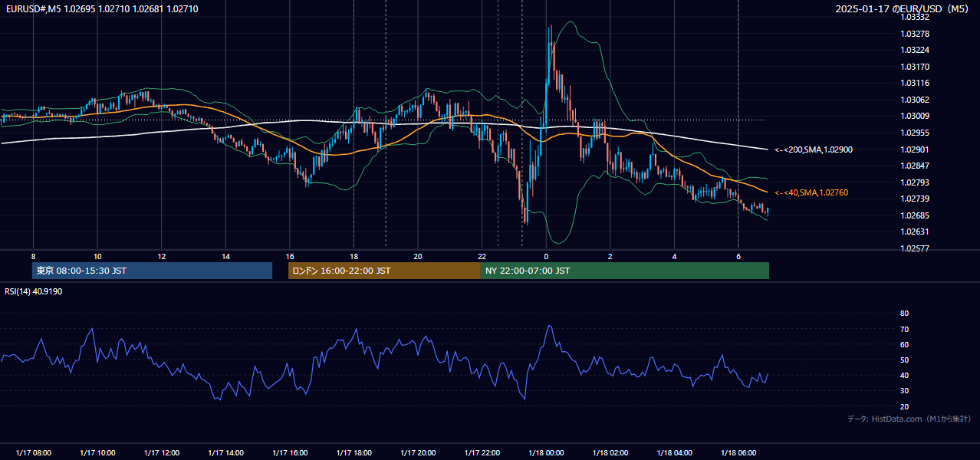Click RSI scale level 60
Image resolution: width=980 pixels, height=460 pixels.
pyautogui.click(x=904, y=344)
